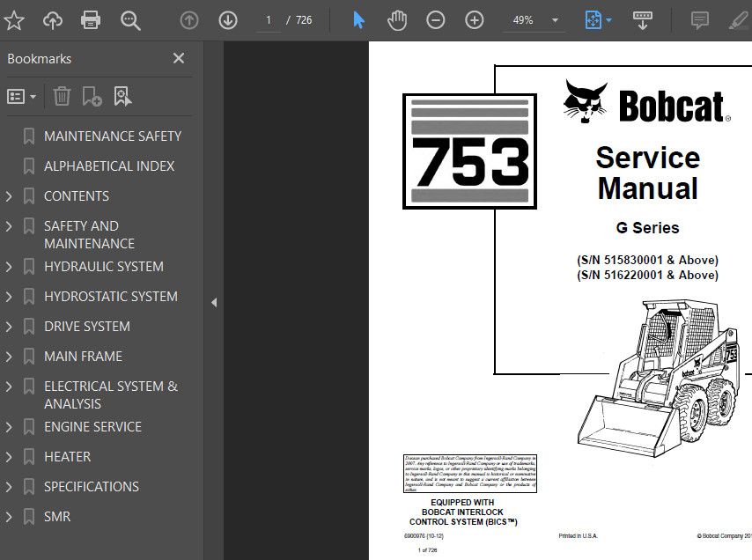Print the document with printer icon

pos(91,20)
